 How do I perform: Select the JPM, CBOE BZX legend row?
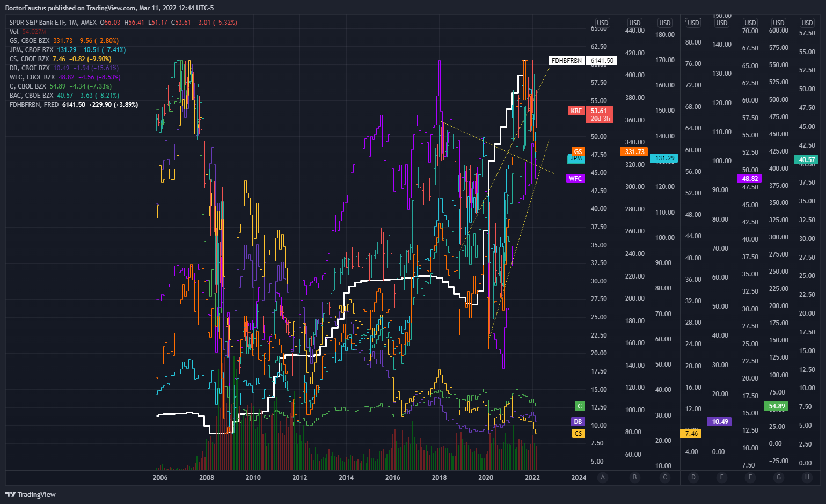pyautogui.click(x=68, y=50)
